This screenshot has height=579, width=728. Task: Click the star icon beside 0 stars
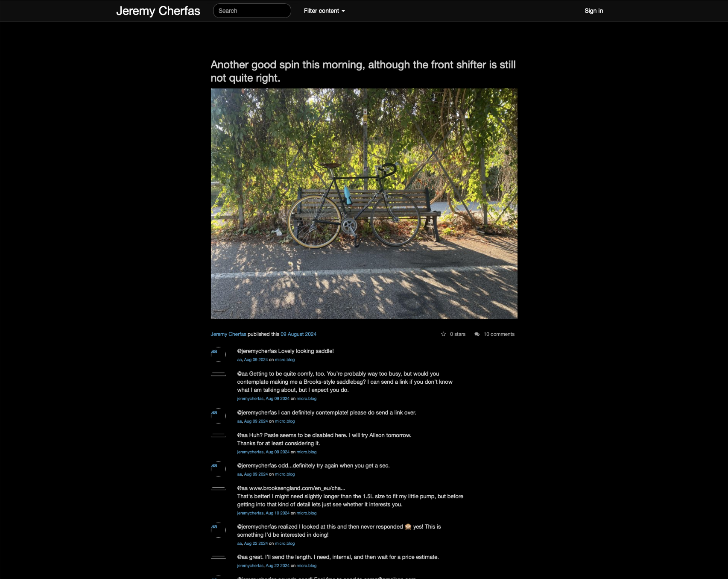pos(443,334)
